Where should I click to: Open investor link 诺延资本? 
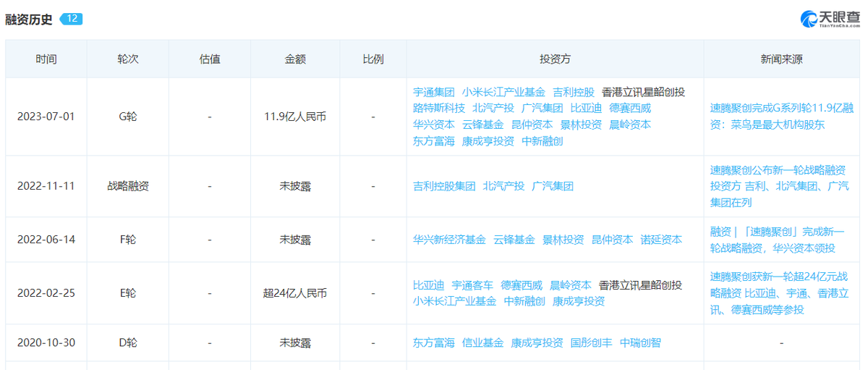(661, 240)
